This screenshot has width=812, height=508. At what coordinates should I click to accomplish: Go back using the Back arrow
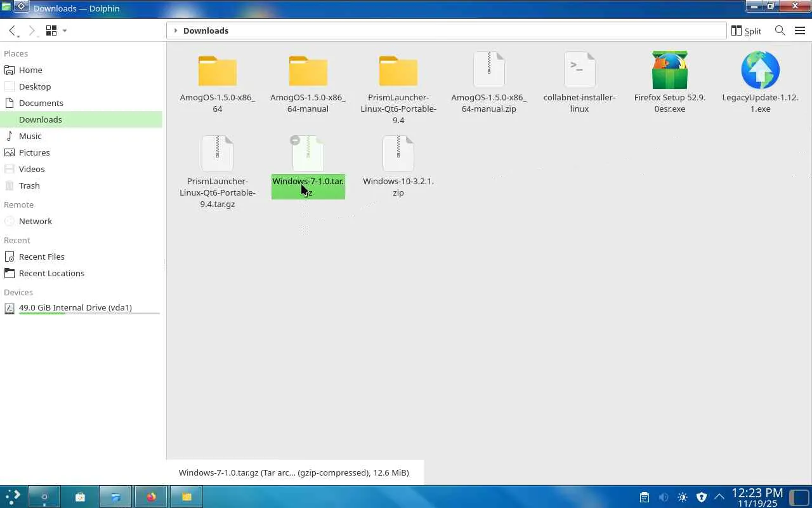[12, 30]
